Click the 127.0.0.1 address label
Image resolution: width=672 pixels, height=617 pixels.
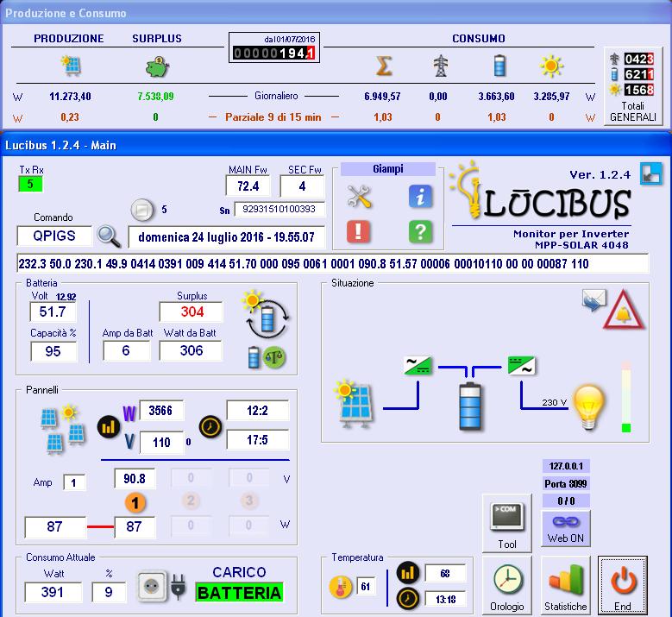point(566,466)
